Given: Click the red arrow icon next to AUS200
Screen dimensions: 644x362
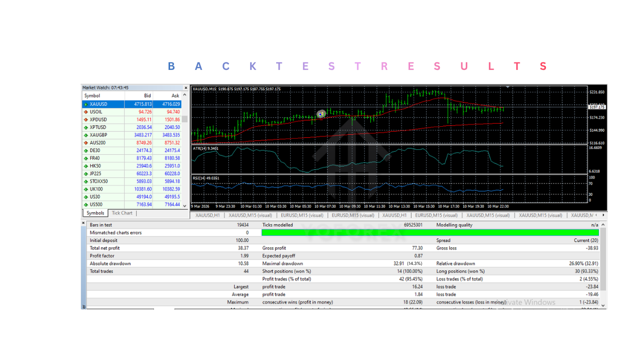Looking at the screenshot, I should 86,143.
